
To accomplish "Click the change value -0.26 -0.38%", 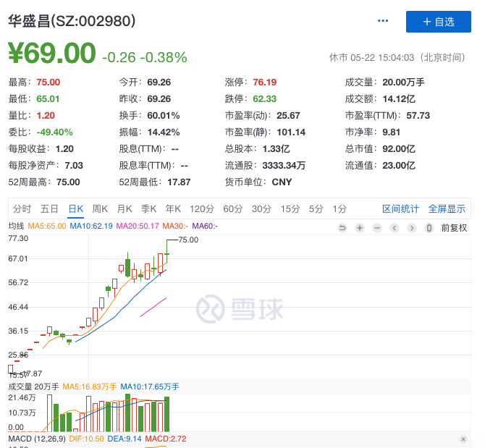I will click(x=145, y=57).
